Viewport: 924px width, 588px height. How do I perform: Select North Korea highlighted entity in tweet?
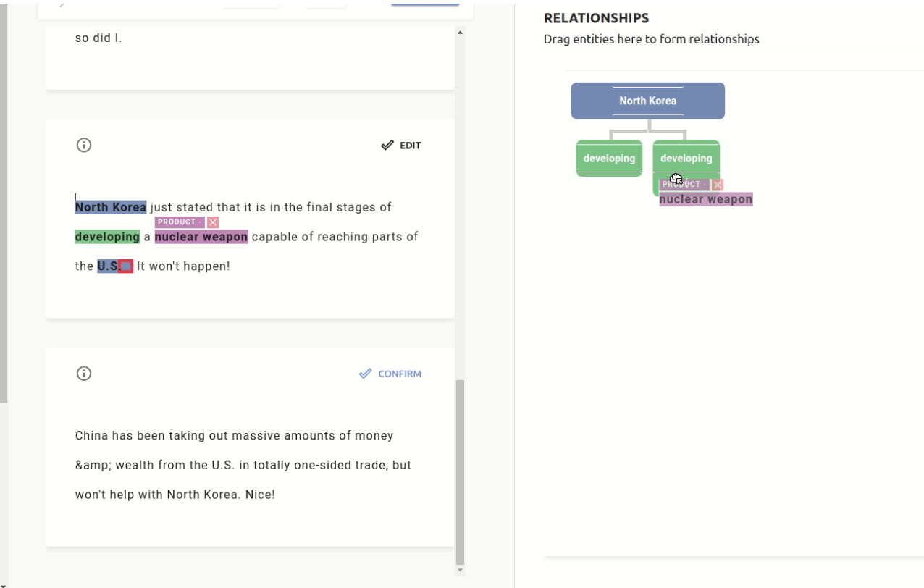[111, 207]
